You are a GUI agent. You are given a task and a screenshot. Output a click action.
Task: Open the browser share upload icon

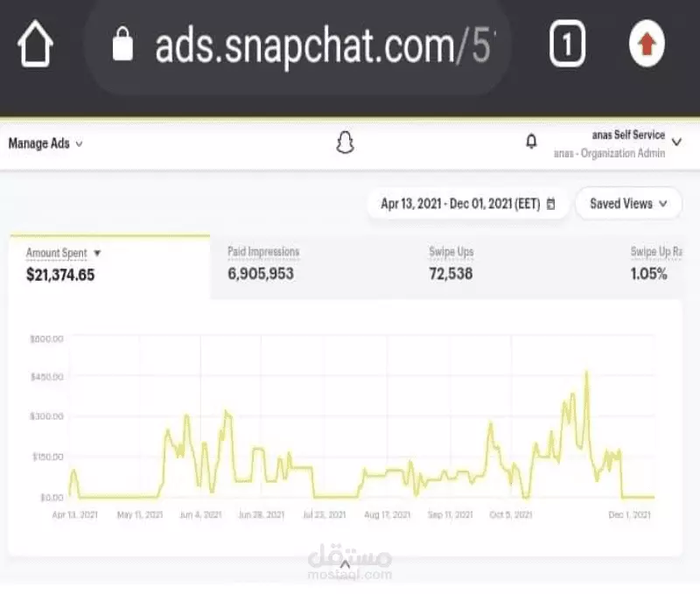pyautogui.click(x=646, y=45)
